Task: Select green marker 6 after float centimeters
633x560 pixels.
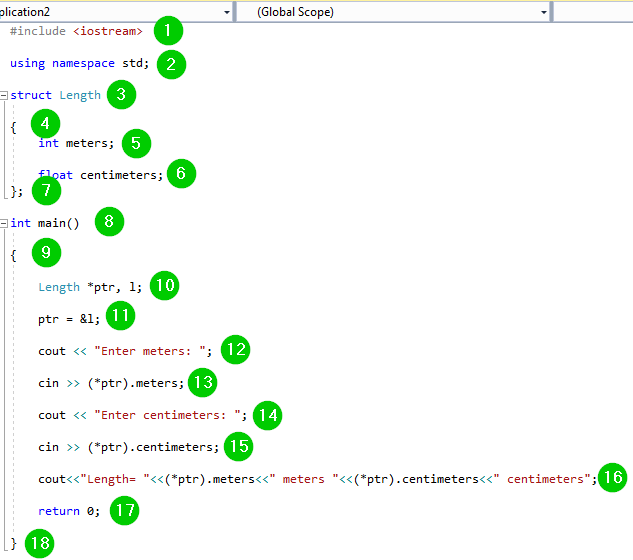Action: click(x=181, y=174)
